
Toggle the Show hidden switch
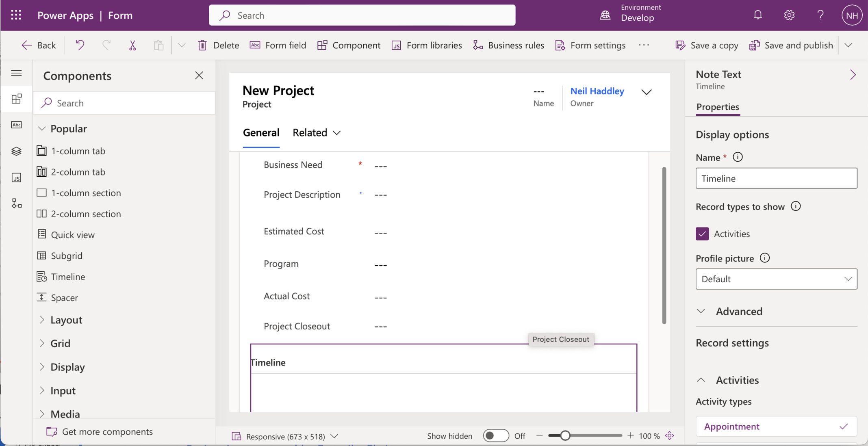(496, 436)
